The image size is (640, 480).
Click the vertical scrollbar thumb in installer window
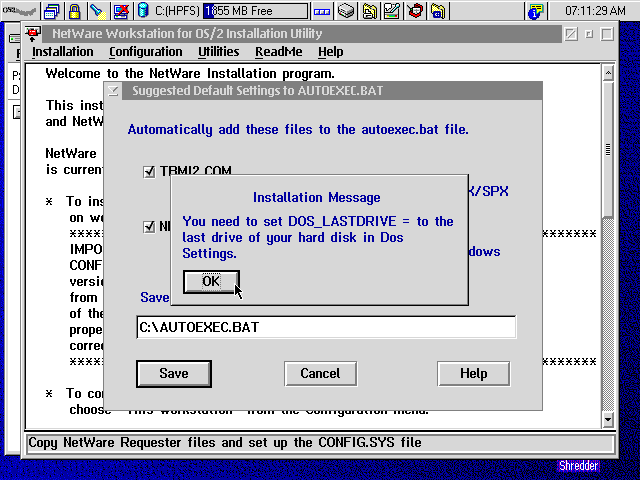pos(608,149)
